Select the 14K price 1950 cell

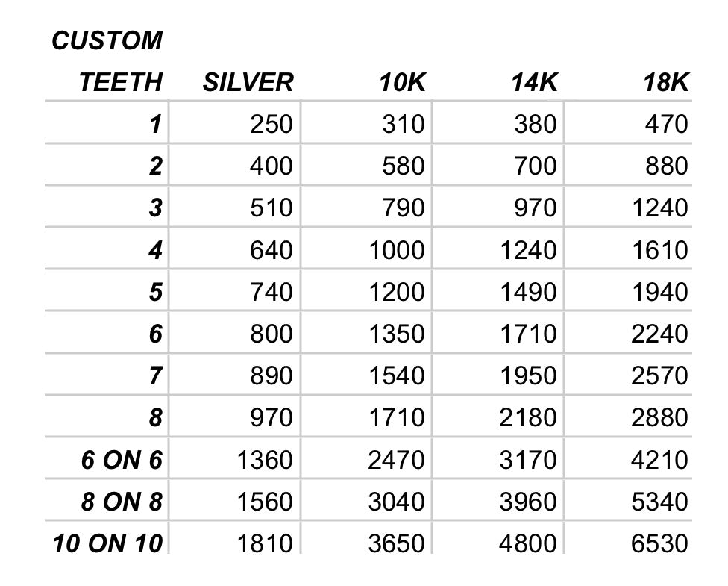pos(527,375)
